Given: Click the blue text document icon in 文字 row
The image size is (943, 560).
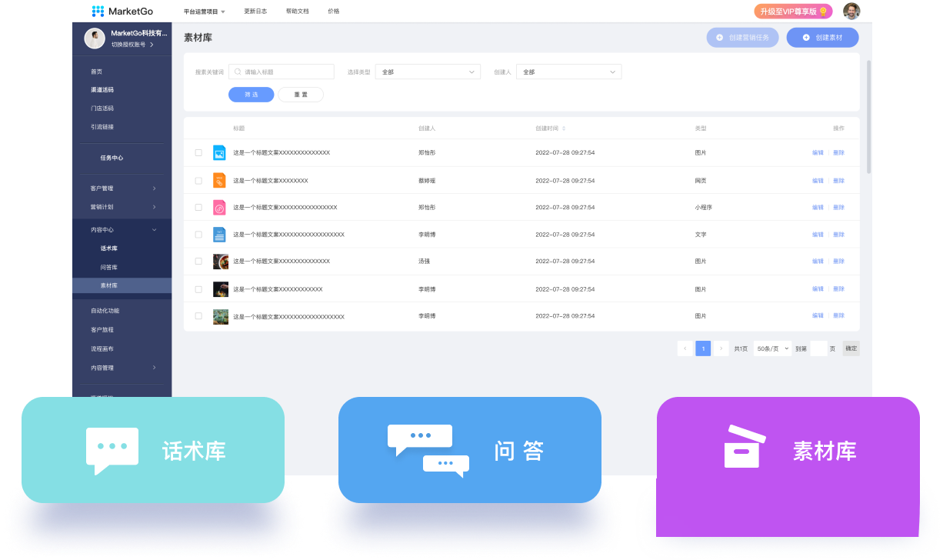Looking at the screenshot, I should pyautogui.click(x=219, y=234).
